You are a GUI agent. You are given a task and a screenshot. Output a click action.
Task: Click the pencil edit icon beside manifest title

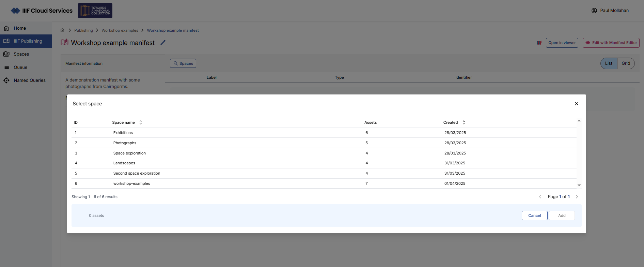[x=163, y=43]
